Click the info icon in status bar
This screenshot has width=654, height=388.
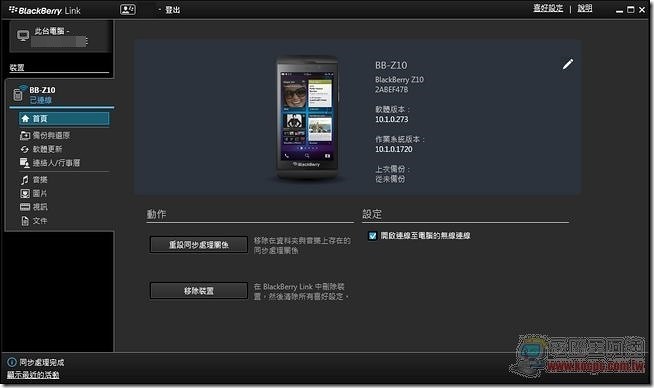pyautogui.click(x=12, y=362)
